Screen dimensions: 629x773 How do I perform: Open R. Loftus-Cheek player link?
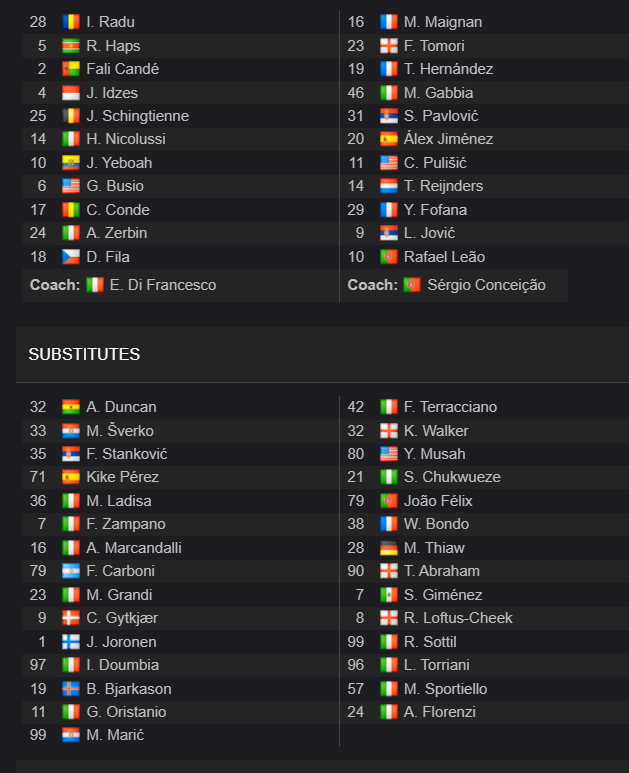pyautogui.click(x=458, y=618)
